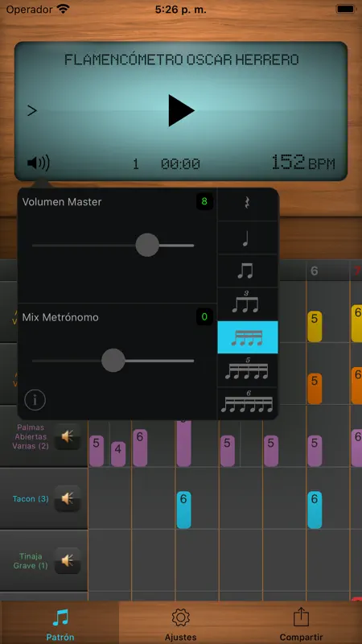This screenshot has width=362, height=644.
Task: Tap the Volumen Master value 8
Action: (x=204, y=202)
